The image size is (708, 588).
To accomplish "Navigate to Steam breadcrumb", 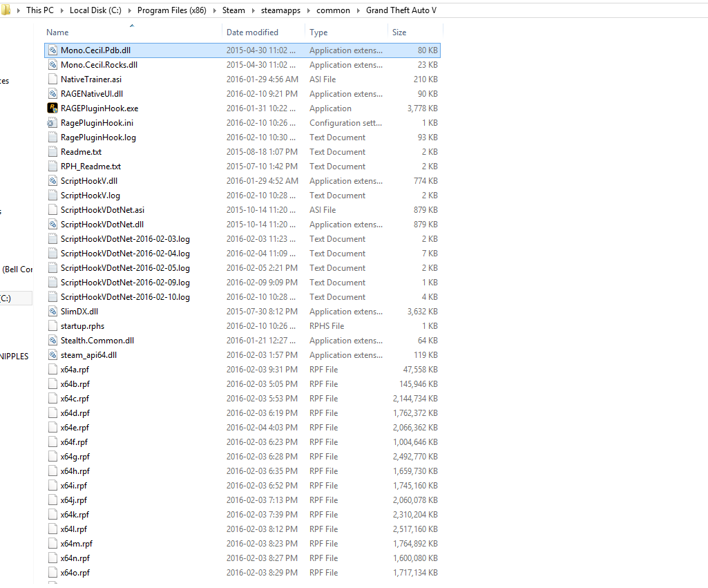I will tap(233, 10).
